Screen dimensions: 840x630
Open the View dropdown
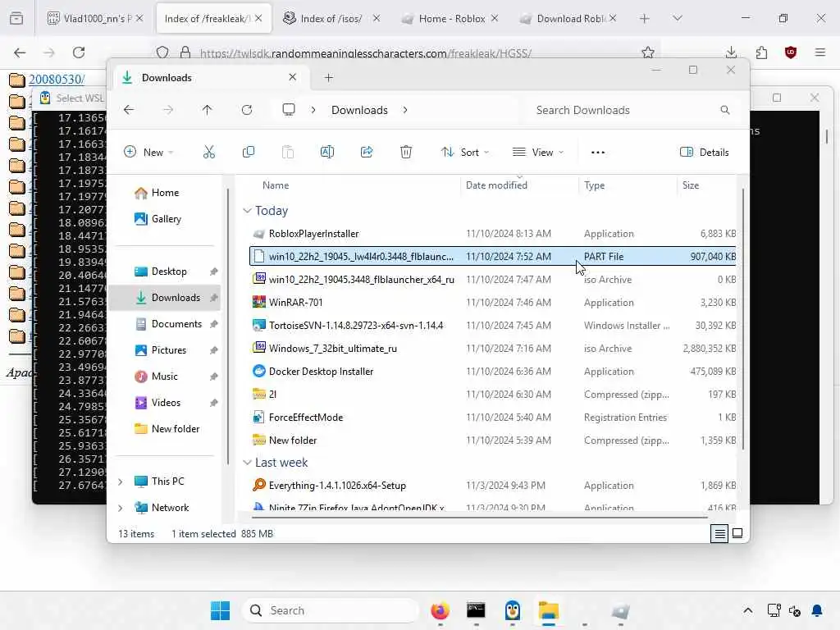(x=538, y=152)
